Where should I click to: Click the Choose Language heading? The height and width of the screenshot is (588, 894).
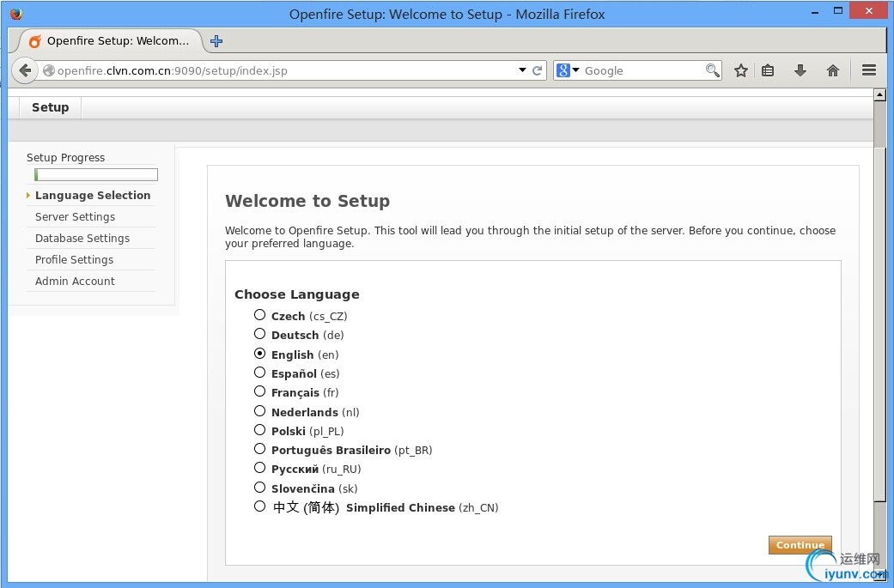coord(297,294)
